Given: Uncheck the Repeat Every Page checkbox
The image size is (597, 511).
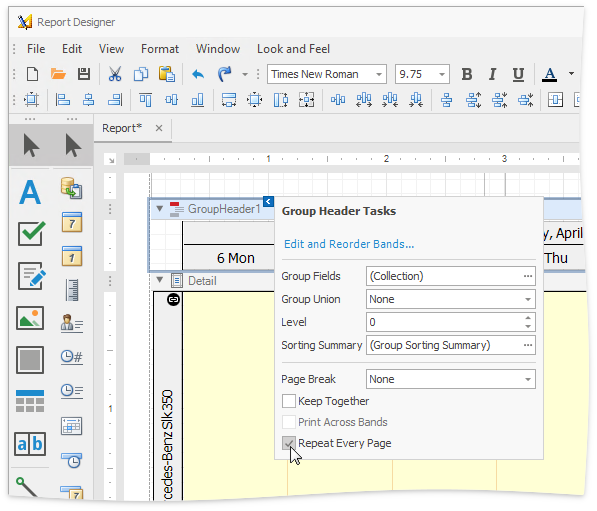Looking at the screenshot, I should [x=289, y=443].
